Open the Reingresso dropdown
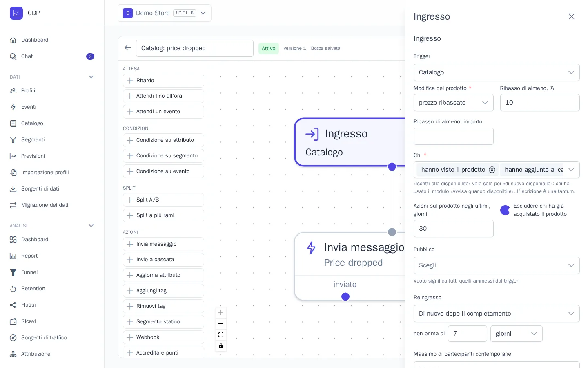 click(497, 314)
